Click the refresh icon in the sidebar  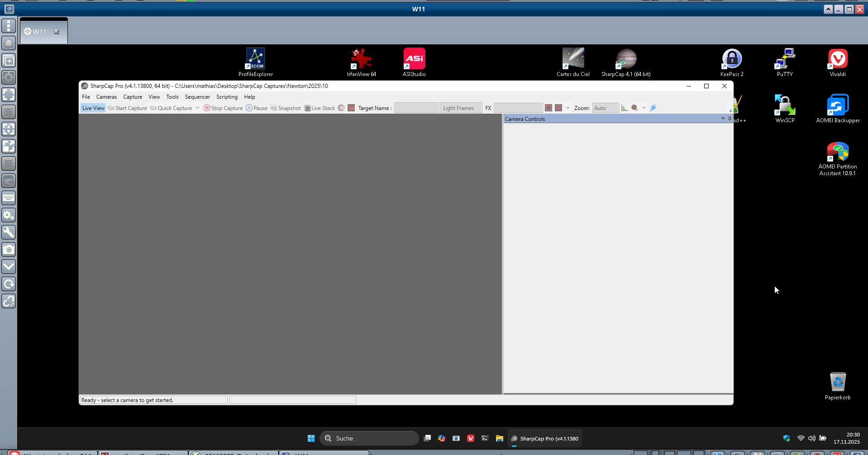9,284
